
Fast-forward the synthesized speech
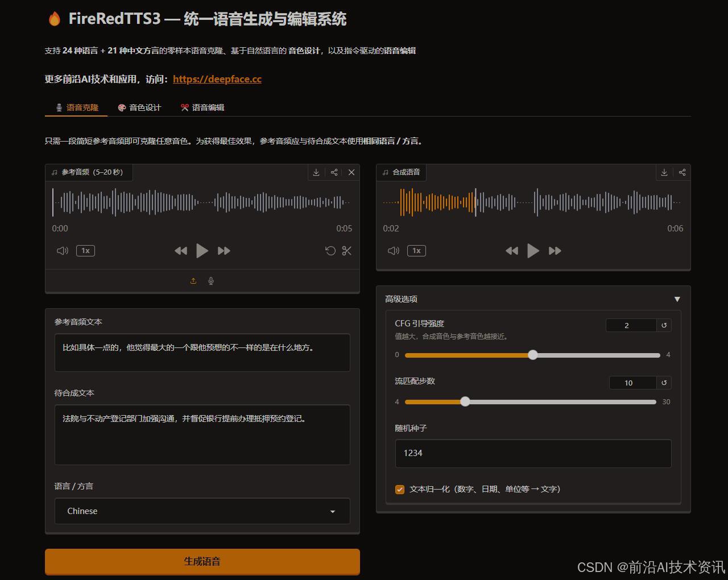(x=555, y=251)
